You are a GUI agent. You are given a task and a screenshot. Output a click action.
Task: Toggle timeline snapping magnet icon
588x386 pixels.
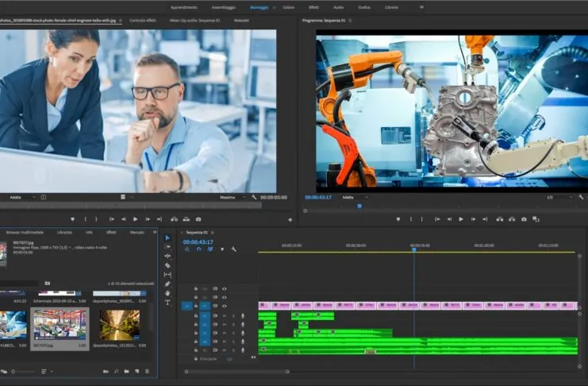(x=198, y=249)
